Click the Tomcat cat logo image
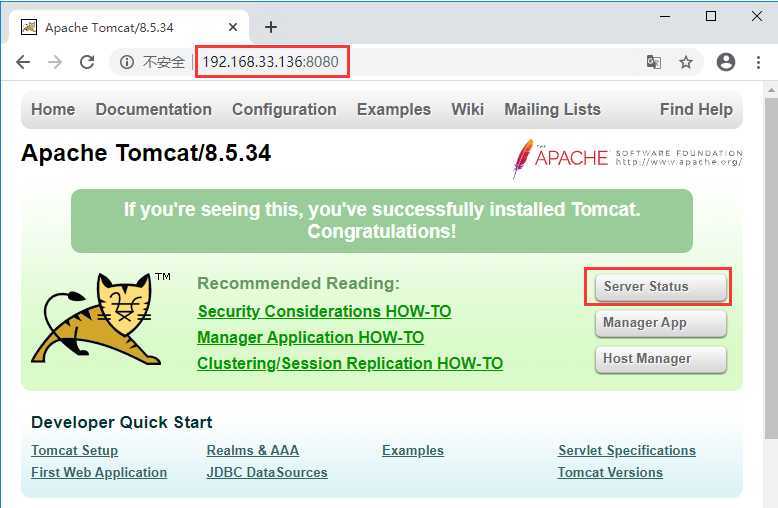 [x=101, y=319]
